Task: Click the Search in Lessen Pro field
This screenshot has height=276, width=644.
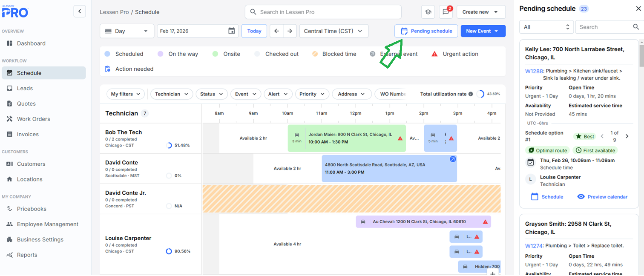Action: [328, 12]
